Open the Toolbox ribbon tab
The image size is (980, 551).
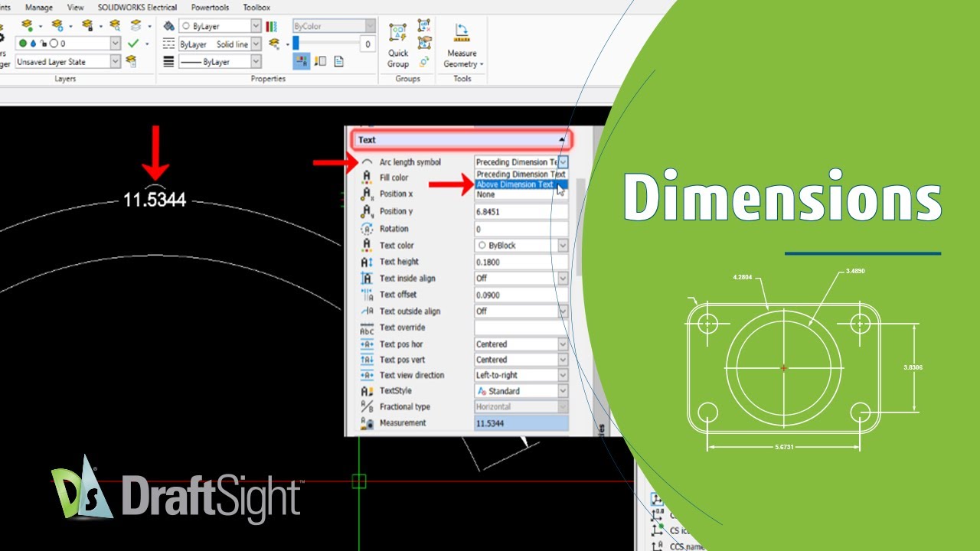256,8
